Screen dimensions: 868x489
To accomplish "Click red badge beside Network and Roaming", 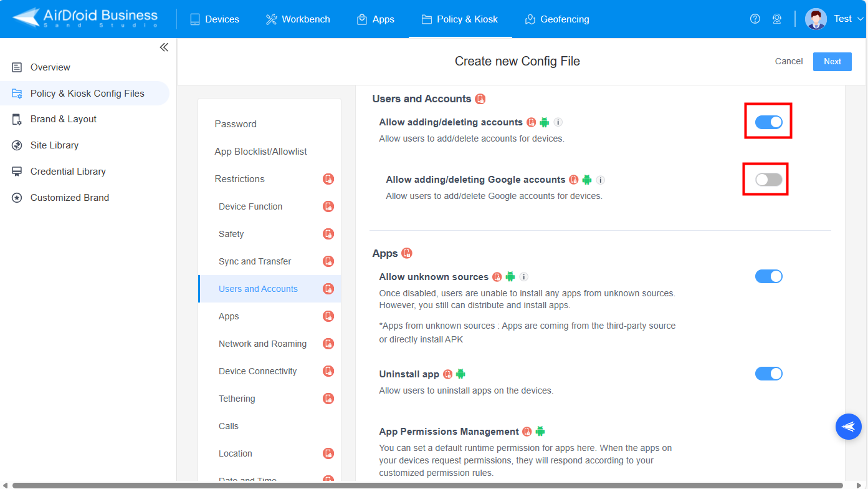I will [x=328, y=344].
